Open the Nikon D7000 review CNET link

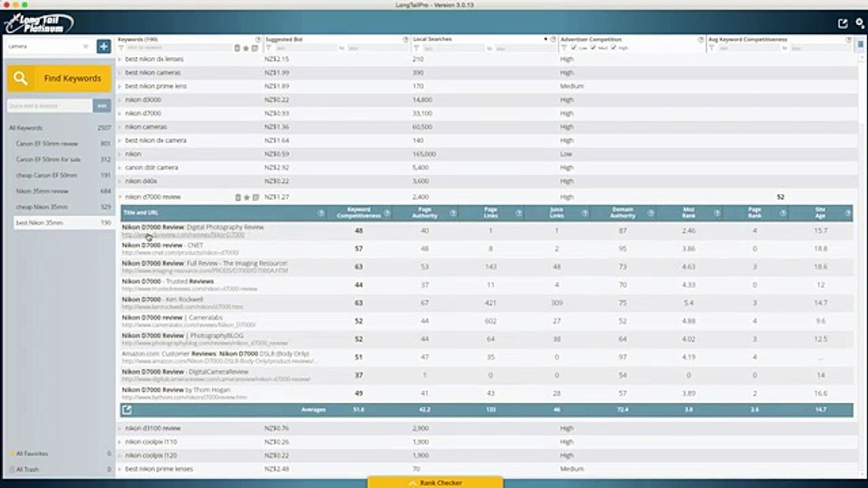pyautogui.click(x=162, y=245)
